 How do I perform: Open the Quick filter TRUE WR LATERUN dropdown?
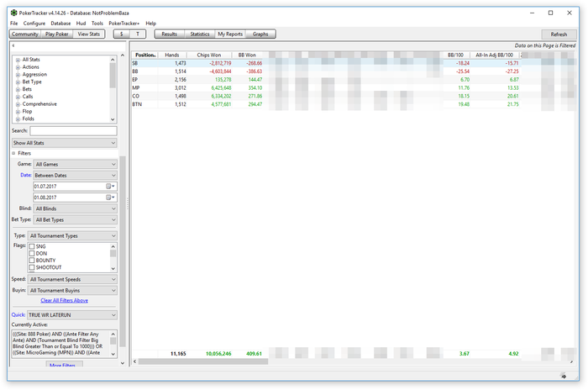pos(72,315)
